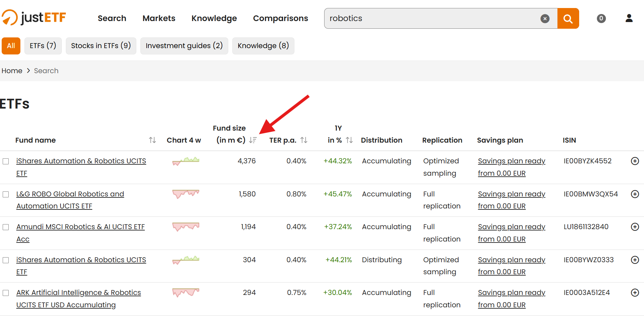
Task: Click the +45.47% one-year return value
Action: point(338,194)
